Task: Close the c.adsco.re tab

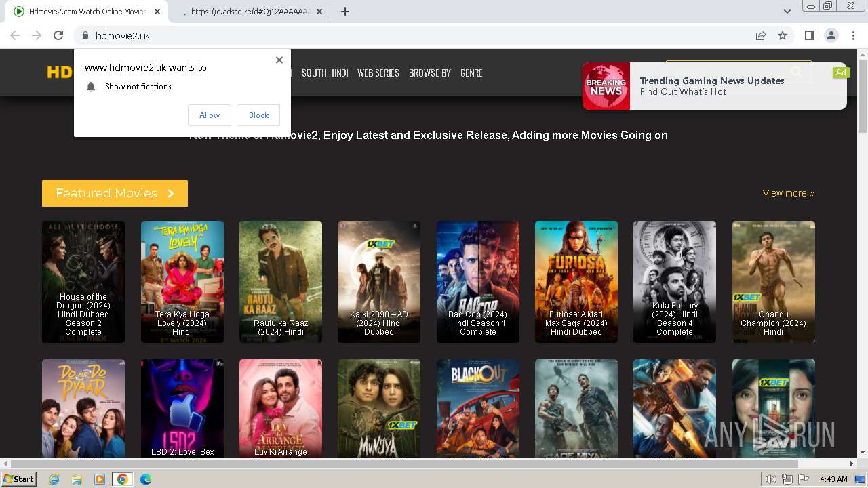Action: [x=319, y=12]
